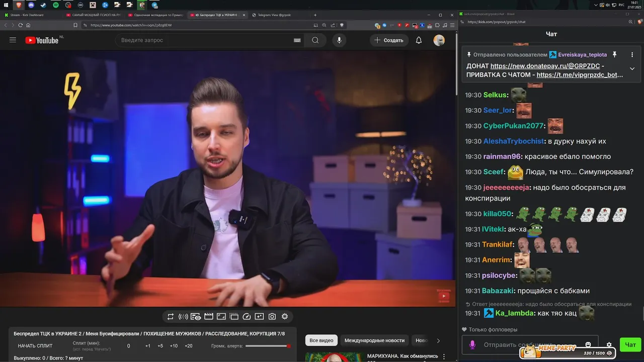The height and width of the screenshot is (362, 644).
Task: Click the rainman96 username in chat
Action: point(502,156)
